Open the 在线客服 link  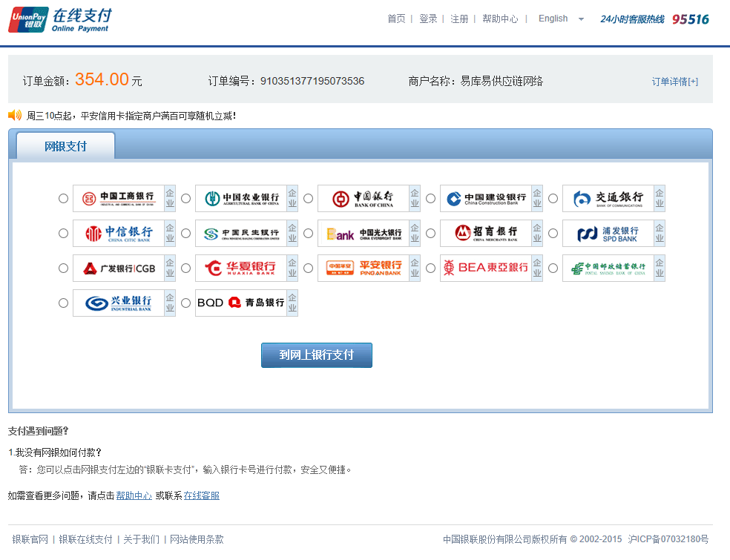coord(202,495)
